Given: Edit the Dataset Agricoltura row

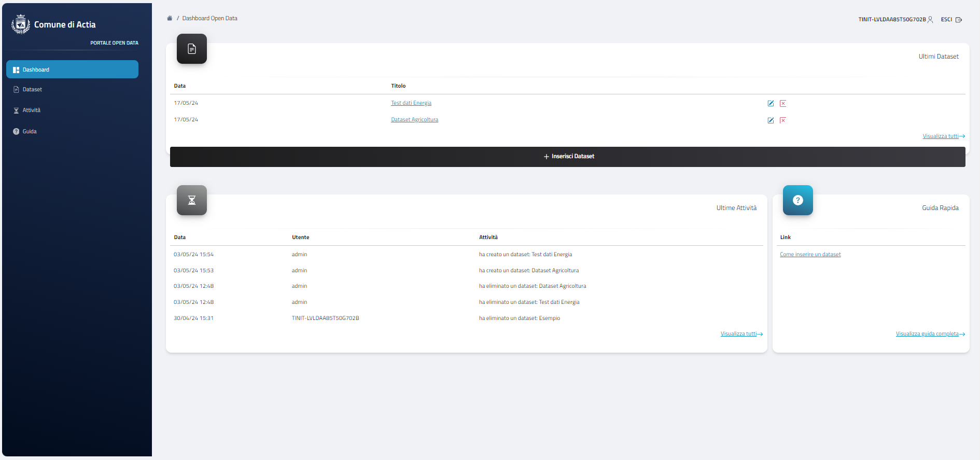Looking at the screenshot, I should tap(771, 120).
